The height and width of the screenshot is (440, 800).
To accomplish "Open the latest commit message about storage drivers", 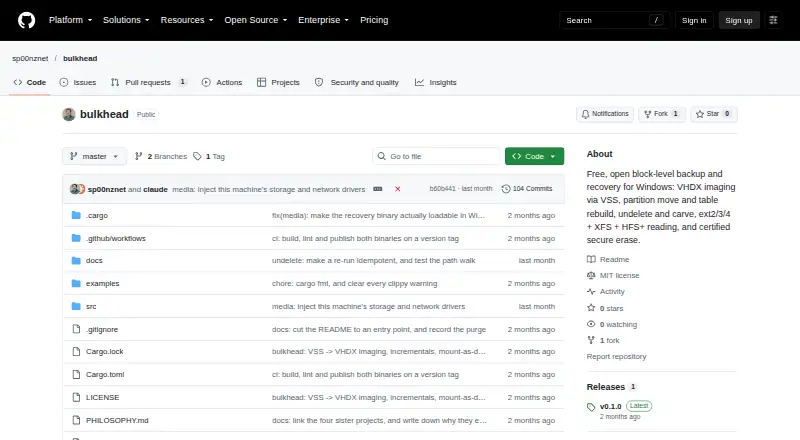I will coord(269,189).
